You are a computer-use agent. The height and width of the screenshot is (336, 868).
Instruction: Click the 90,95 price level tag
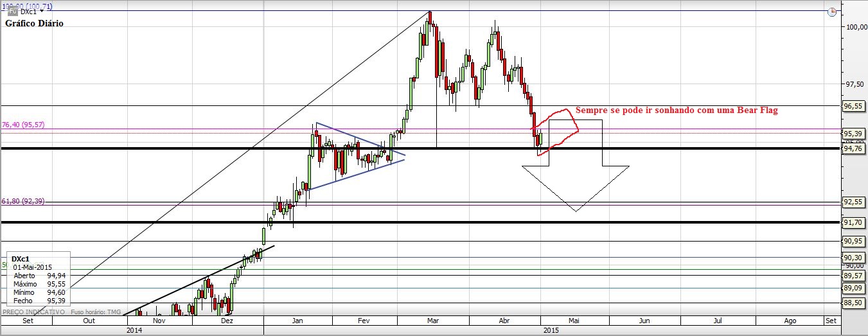[853, 241]
